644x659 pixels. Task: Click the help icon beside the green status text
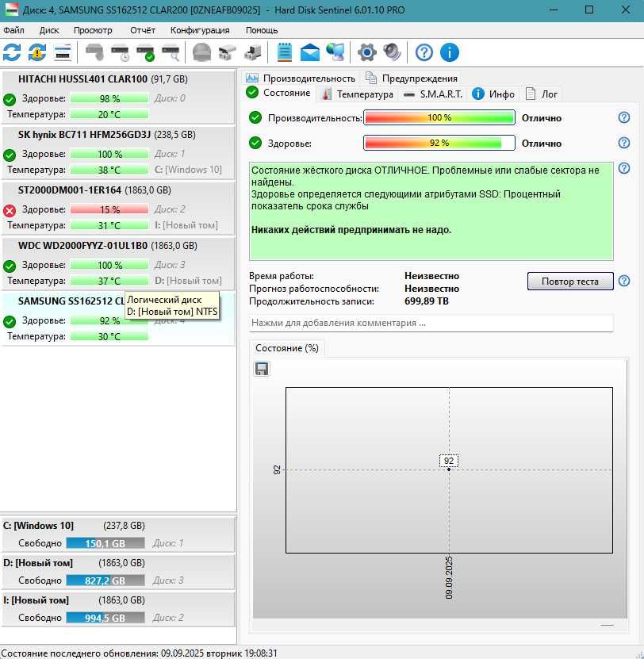pos(624,169)
